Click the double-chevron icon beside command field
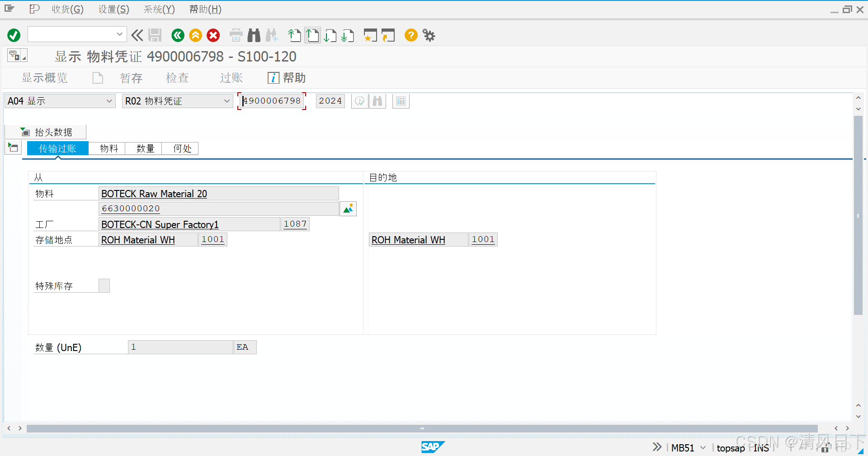Image resolution: width=868 pixels, height=456 pixels. pos(137,35)
